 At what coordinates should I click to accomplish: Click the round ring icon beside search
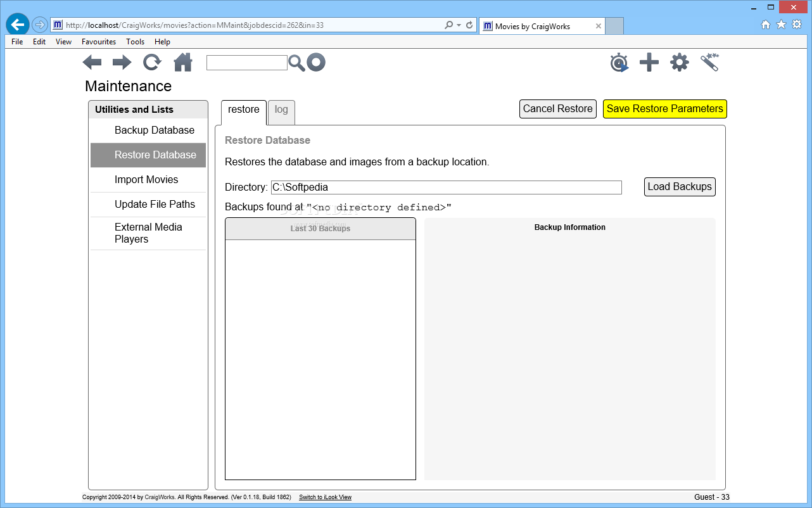pos(316,62)
